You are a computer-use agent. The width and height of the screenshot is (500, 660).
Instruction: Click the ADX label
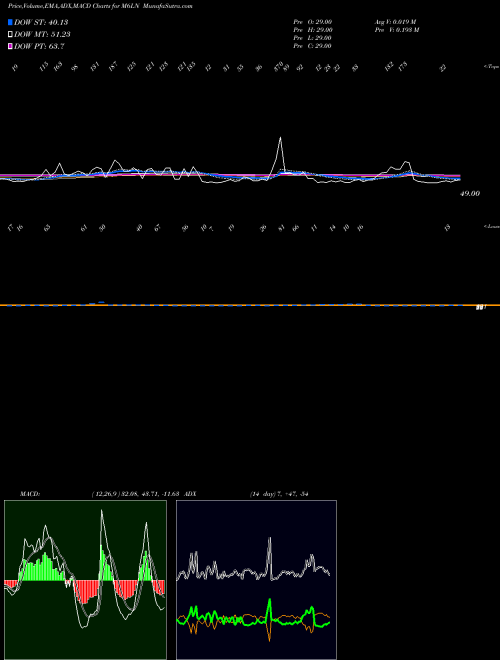point(190,494)
